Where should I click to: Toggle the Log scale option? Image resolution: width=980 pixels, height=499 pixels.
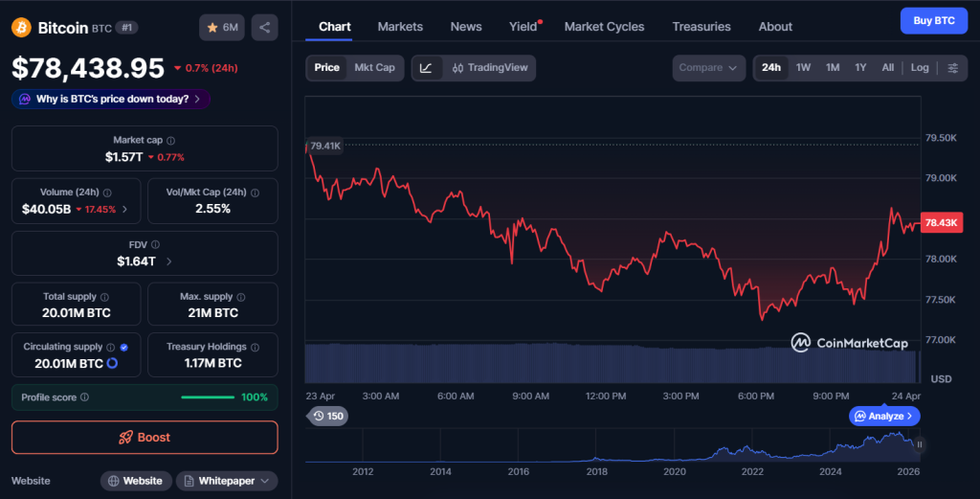[x=919, y=68]
